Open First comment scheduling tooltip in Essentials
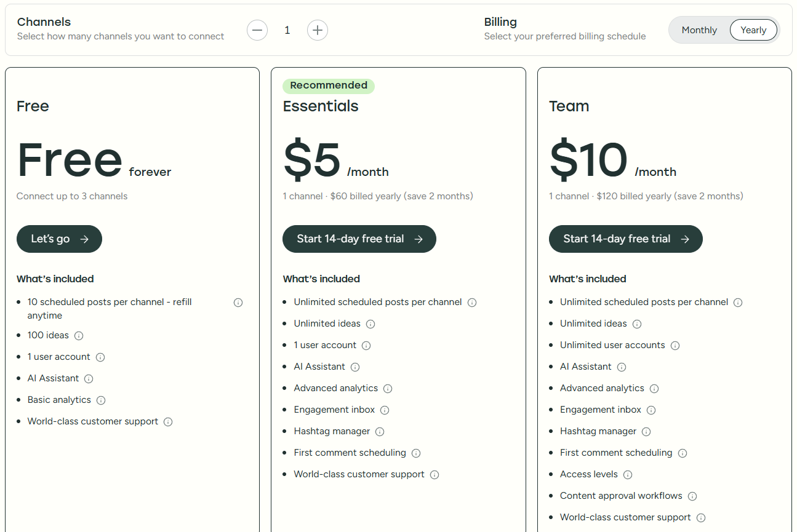797x532 pixels. coord(416,453)
